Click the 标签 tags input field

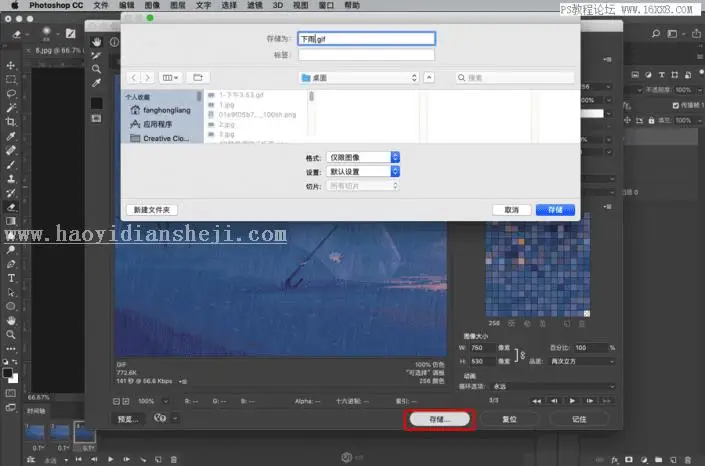coord(366,55)
